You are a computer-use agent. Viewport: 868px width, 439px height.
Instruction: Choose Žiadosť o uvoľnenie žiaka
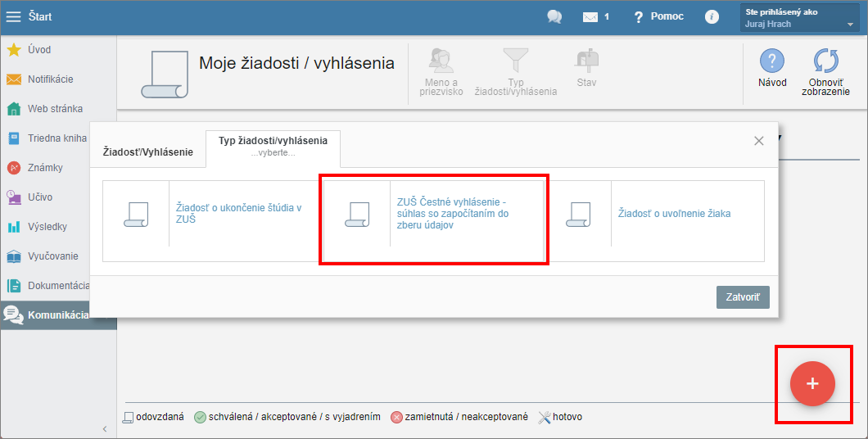click(653, 220)
